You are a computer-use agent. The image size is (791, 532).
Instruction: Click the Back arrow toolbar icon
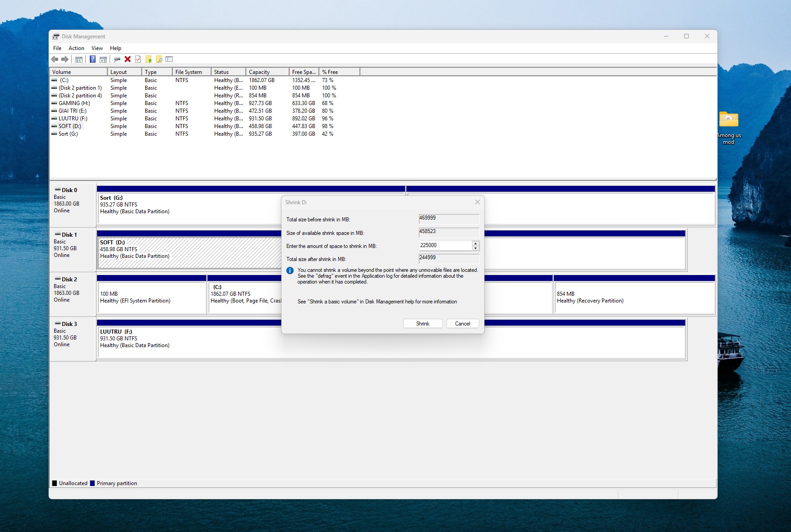55,60
